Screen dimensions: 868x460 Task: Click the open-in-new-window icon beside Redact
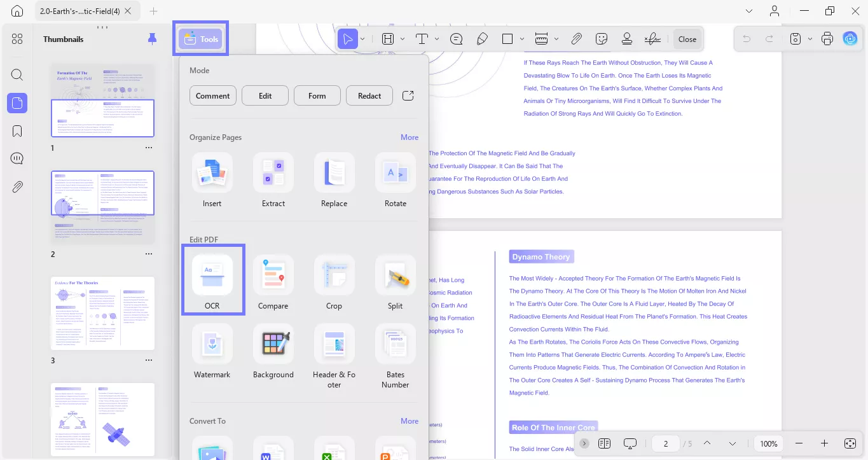[408, 95]
